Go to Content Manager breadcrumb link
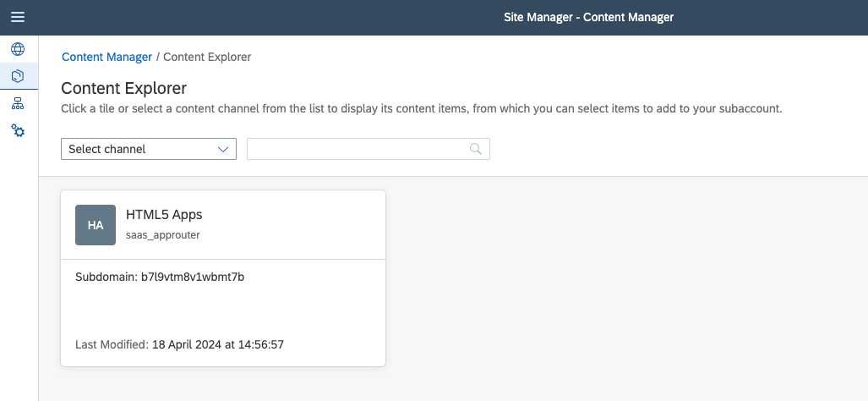This screenshot has height=401, width=868. 106,57
